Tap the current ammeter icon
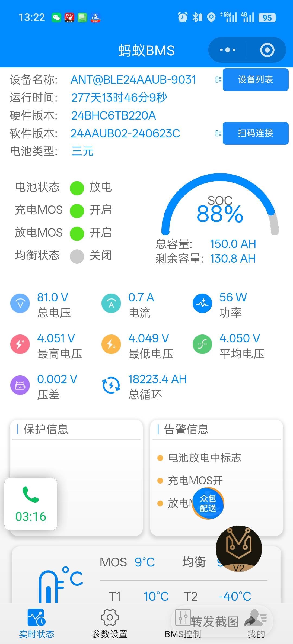 (x=111, y=303)
